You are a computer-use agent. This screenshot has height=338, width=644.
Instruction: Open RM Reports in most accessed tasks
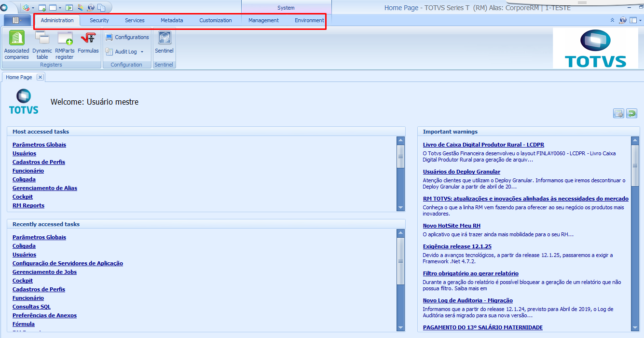click(28, 205)
